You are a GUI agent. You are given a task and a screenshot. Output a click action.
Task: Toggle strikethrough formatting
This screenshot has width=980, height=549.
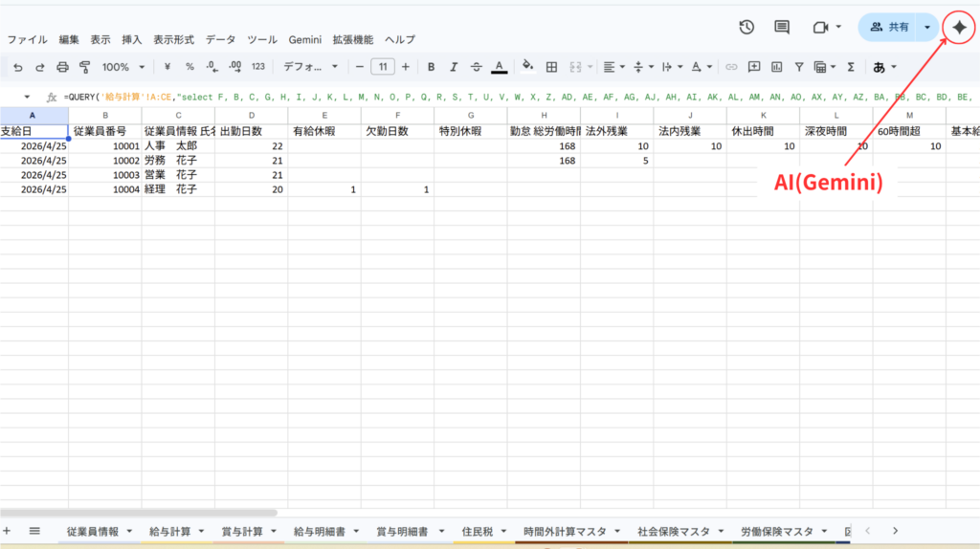coord(476,67)
